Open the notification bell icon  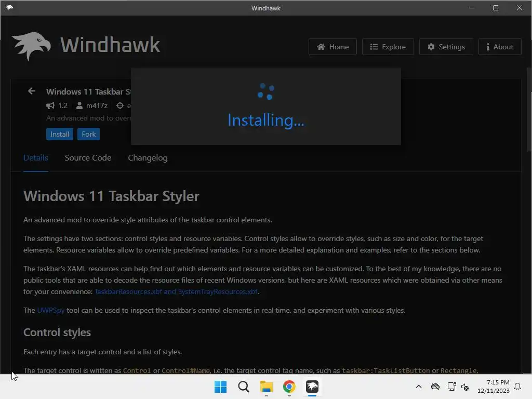517,387
